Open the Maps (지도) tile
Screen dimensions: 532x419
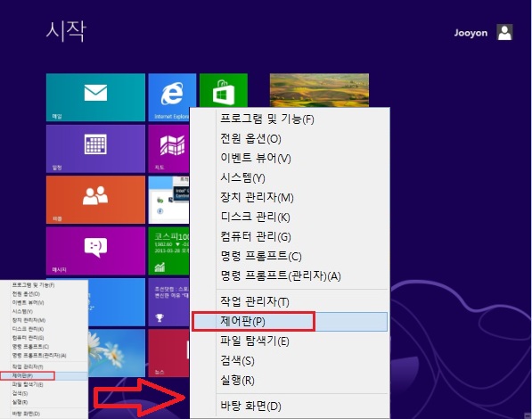click(169, 149)
